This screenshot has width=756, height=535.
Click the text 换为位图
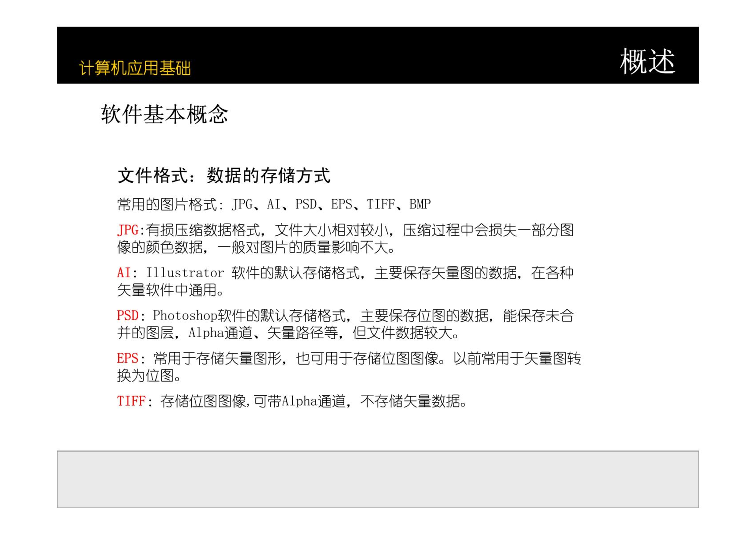click(145, 376)
